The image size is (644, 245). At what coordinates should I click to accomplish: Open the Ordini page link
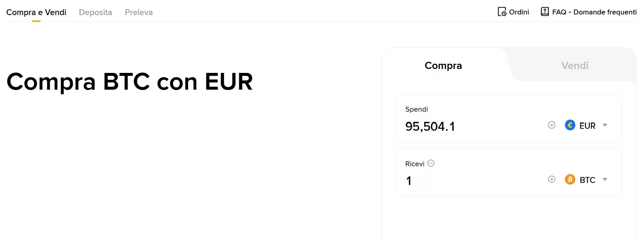519,12
